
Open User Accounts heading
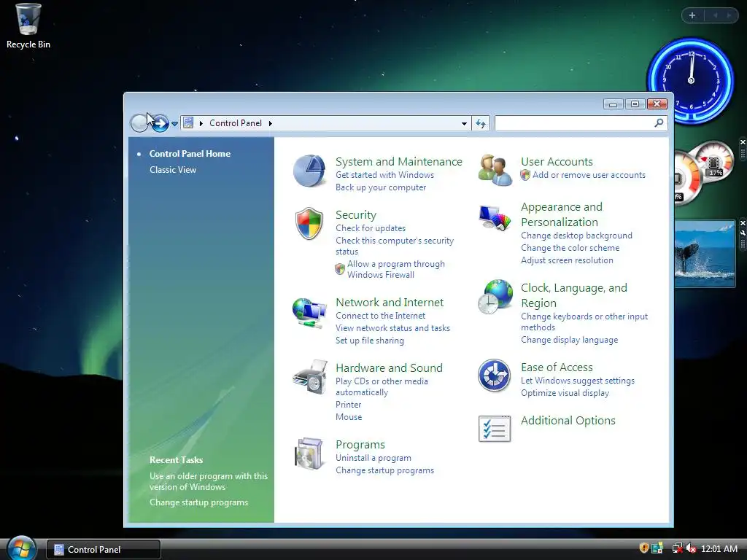[557, 161]
